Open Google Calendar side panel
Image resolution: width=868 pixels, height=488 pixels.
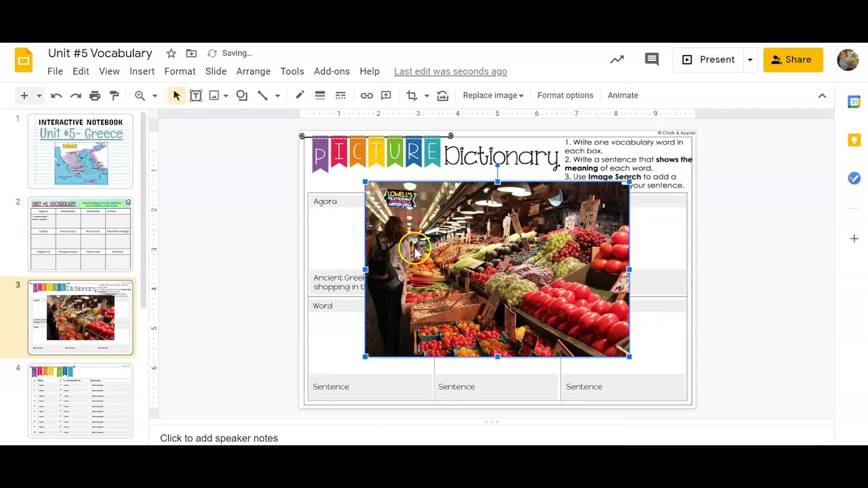tap(854, 102)
